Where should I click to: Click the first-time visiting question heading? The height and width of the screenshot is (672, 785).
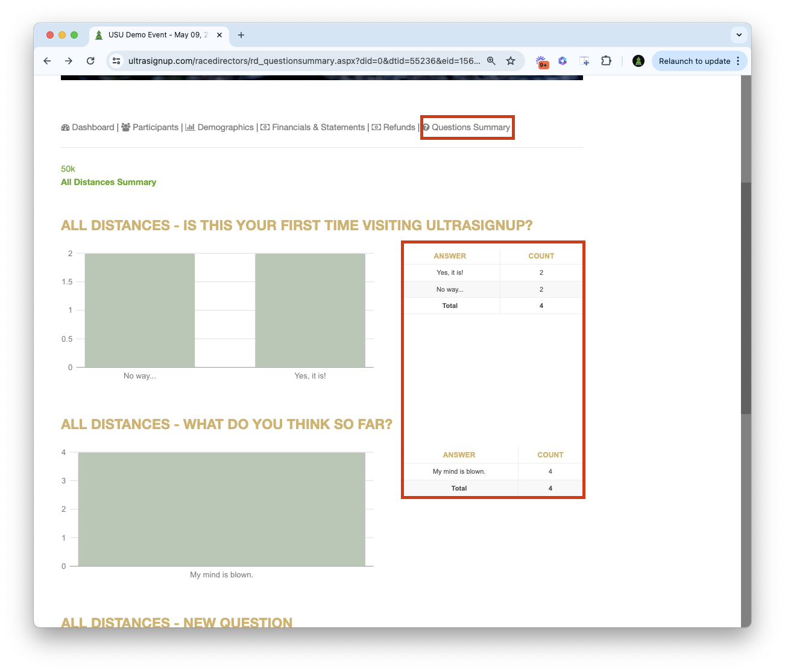click(x=297, y=225)
